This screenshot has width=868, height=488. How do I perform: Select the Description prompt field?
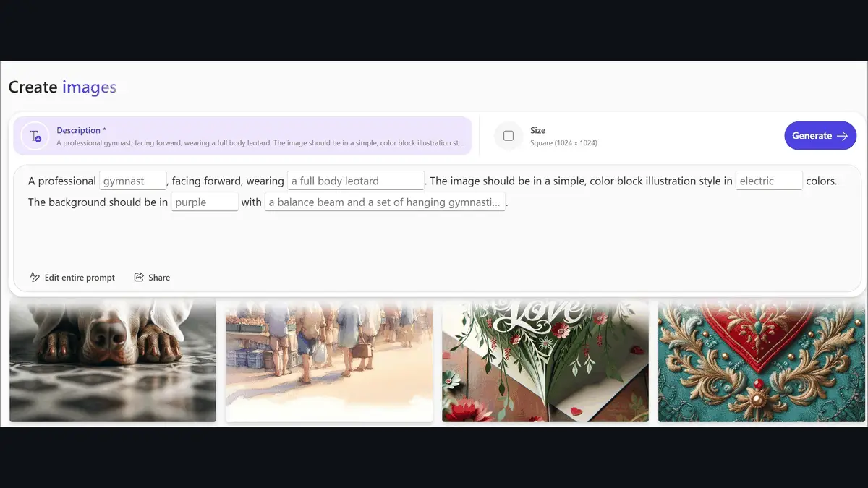tap(243, 136)
